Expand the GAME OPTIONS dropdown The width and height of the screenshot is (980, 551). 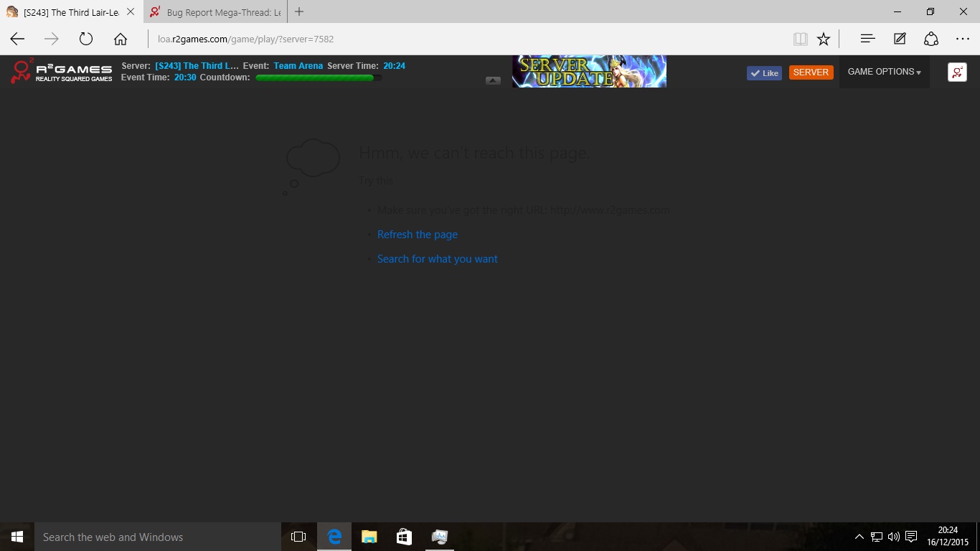pos(884,72)
